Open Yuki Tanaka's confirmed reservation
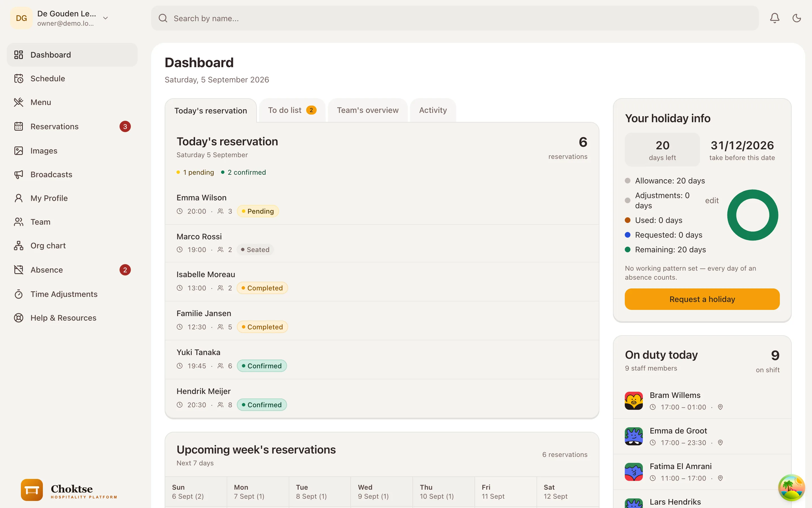The width and height of the screenshot is (812, 508). (382, 360)
